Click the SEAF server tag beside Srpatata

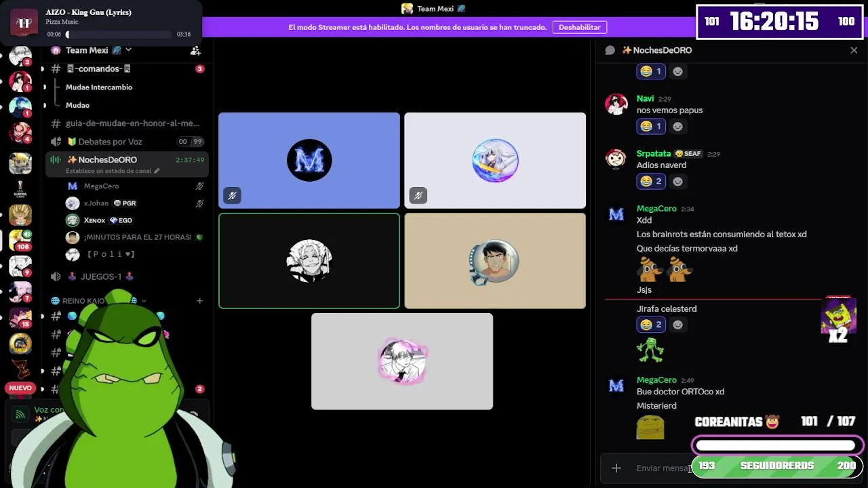(x=688, y=154)
